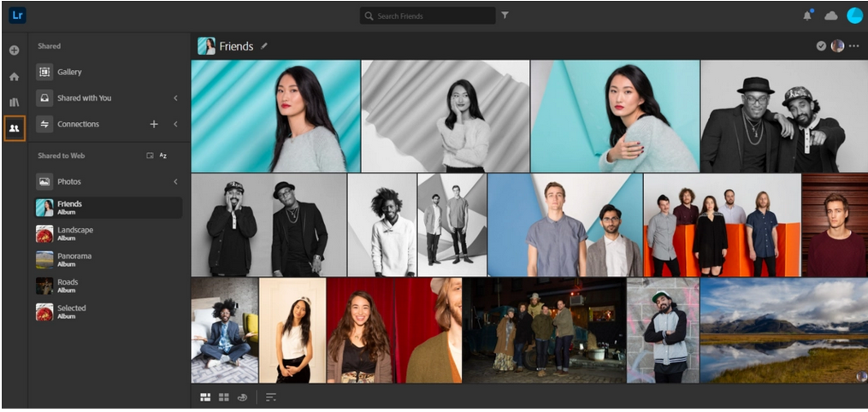Open the sort order menu in bottom bar
The image size is (868, 412).
tap(271, 397)
